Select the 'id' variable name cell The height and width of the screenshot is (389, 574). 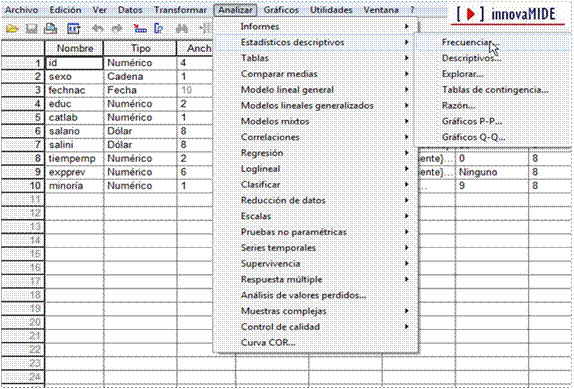pos(74,63)
